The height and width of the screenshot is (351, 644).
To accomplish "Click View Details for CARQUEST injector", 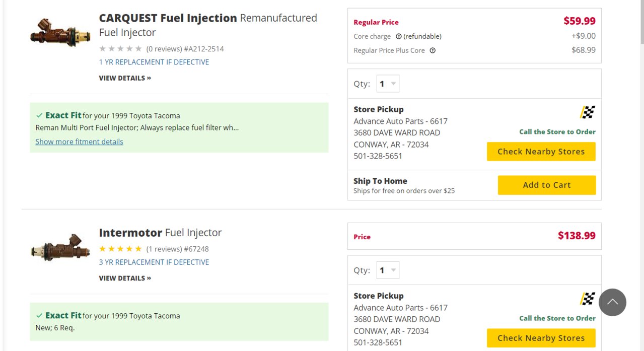I will pyautogui.click(x=125, y=78).
